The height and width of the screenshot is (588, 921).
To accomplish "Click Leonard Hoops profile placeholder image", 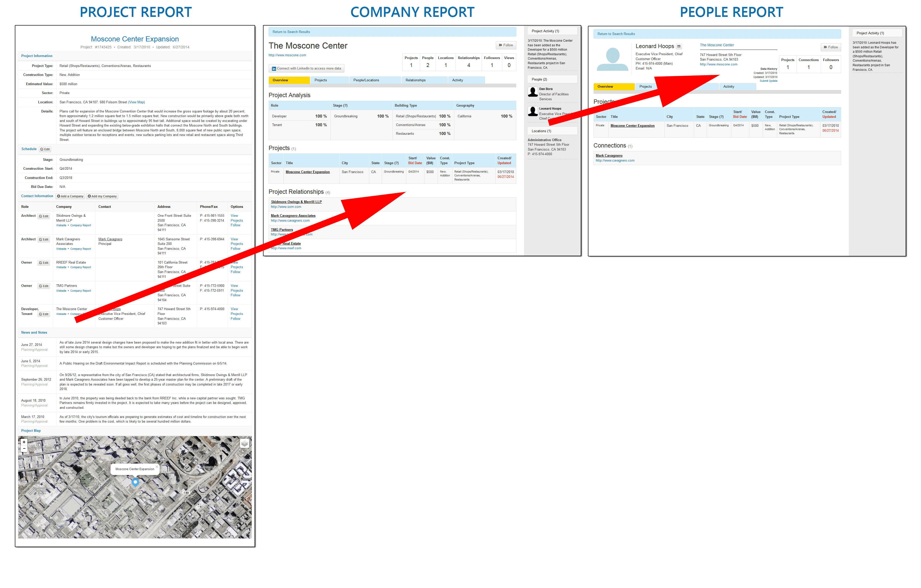I will pyautogui.click(x=613, y=59).
